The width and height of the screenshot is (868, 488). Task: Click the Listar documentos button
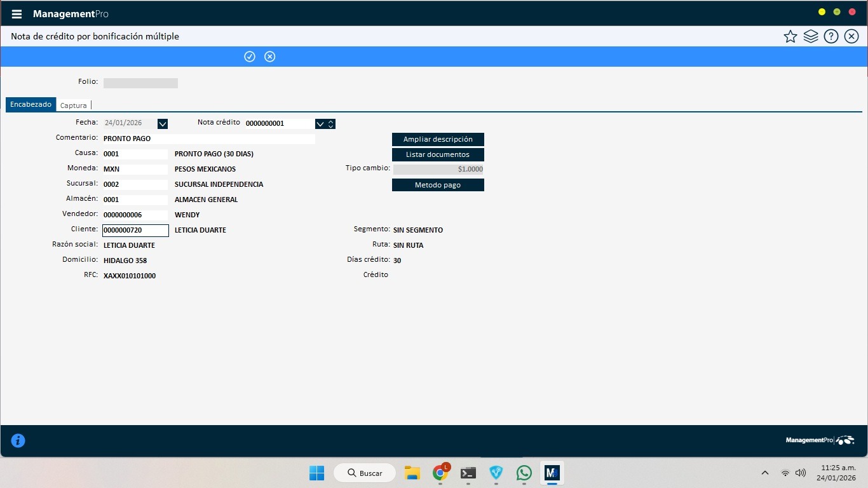[x=438, y=154]
